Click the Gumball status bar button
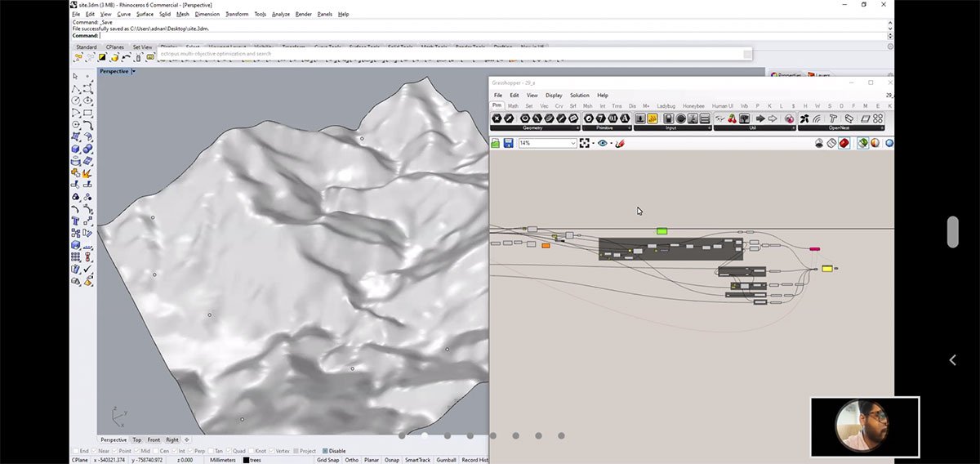The height and width of the screenshot is (464, 980). tap(445, 460)
